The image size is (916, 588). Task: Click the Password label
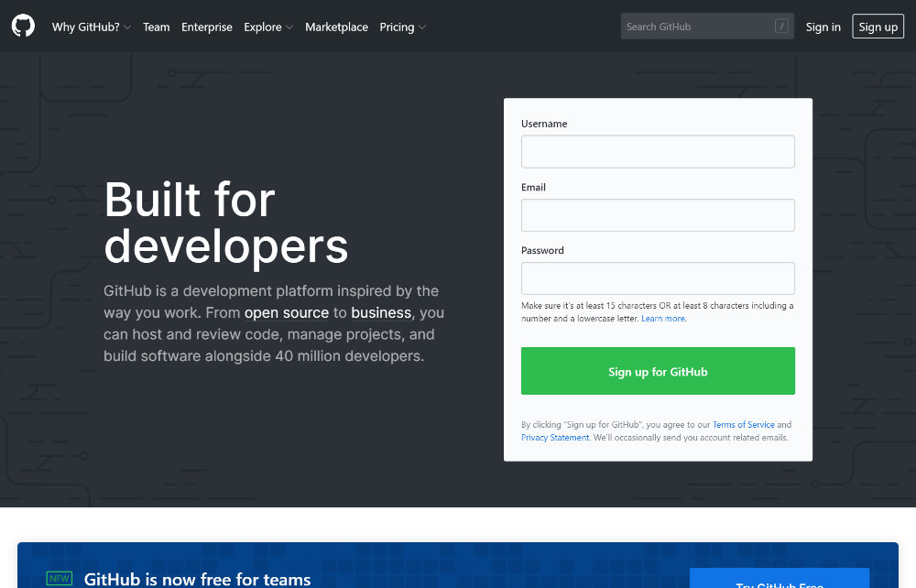point(542,251)
